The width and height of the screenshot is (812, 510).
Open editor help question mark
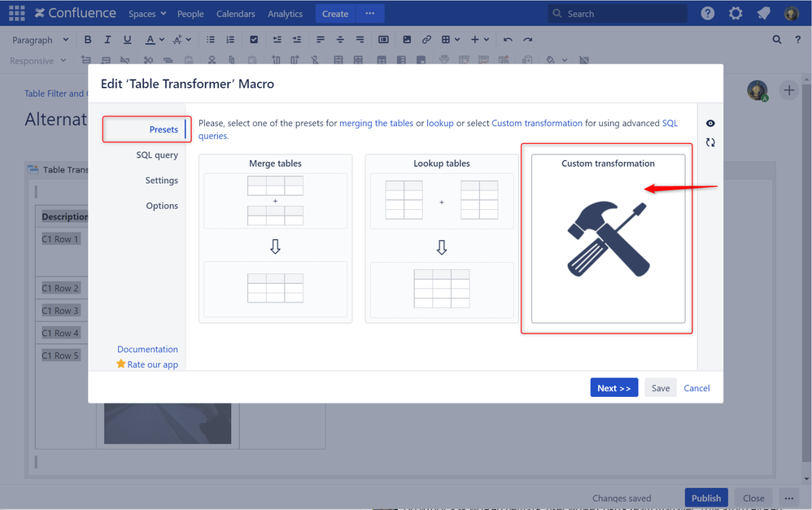[x=797, y=40]
